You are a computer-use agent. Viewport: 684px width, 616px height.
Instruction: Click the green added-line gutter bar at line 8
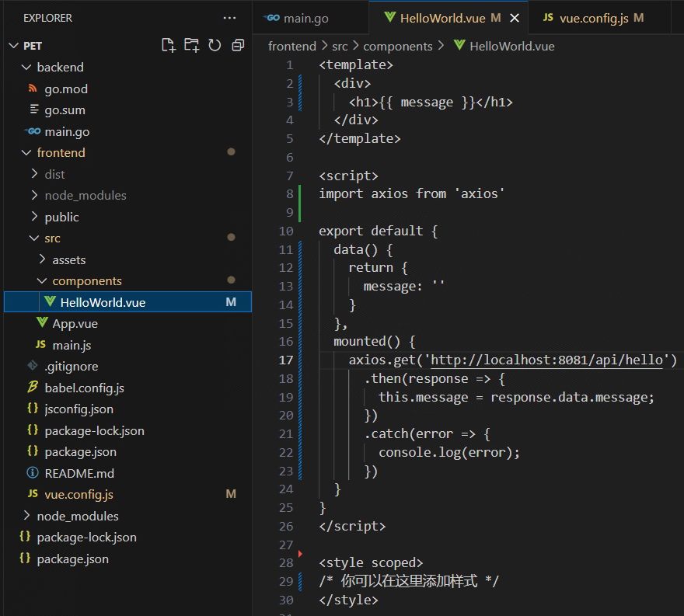click(300, 203)
